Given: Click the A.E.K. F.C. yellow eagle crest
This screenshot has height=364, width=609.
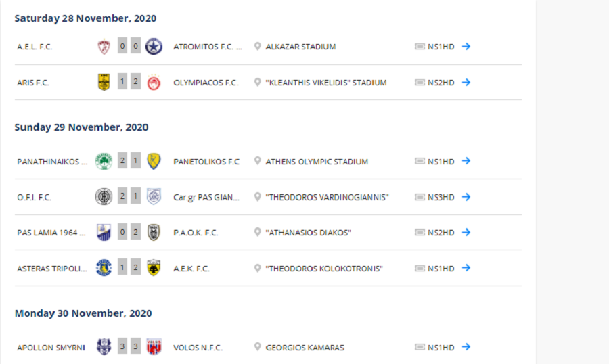Looking at the screenshot, I should (154, 268).
